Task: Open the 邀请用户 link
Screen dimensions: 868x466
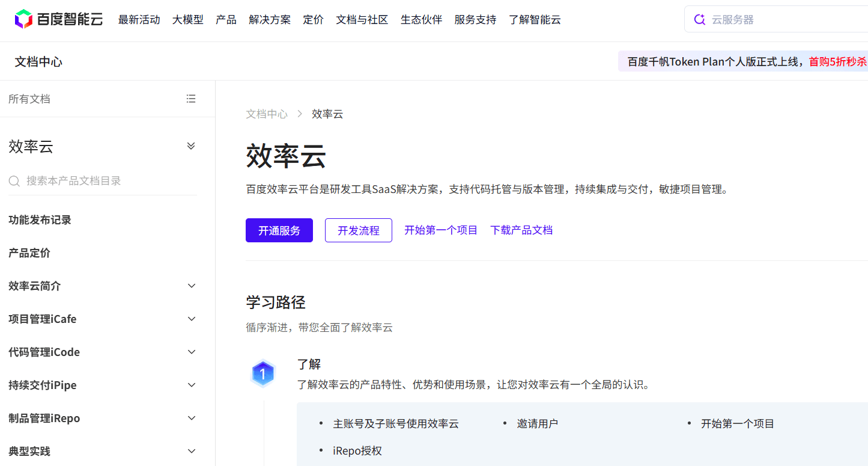Action: [x=538, y=424]
